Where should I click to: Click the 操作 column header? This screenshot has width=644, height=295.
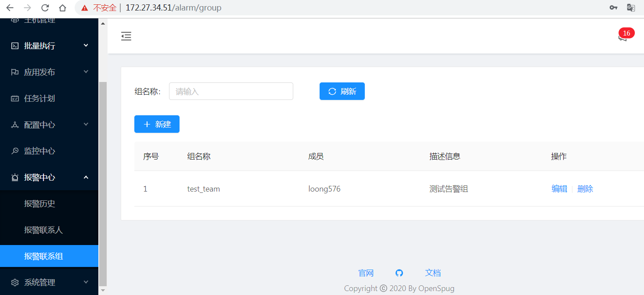559,156
